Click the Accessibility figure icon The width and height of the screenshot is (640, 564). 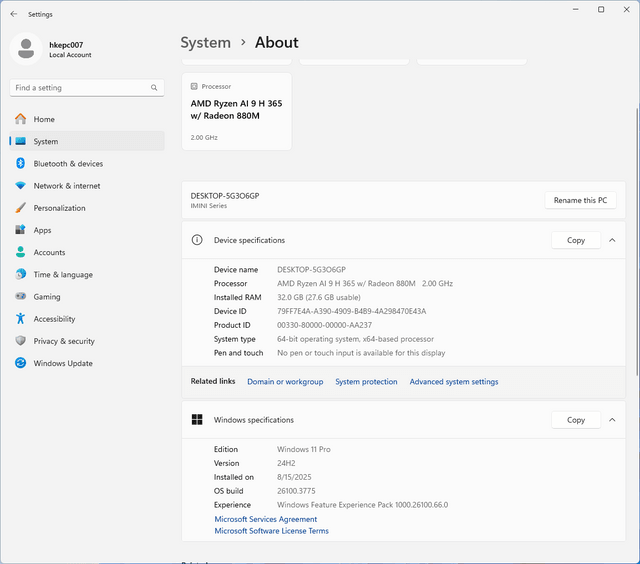[x=20, y=318]
